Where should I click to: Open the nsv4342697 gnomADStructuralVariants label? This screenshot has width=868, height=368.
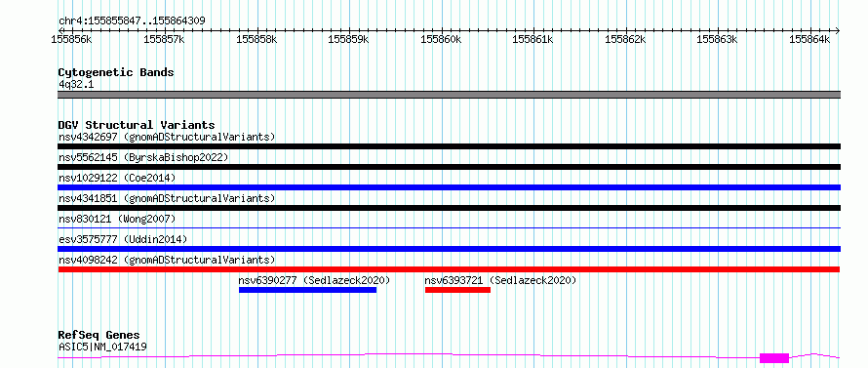(167, 137)
